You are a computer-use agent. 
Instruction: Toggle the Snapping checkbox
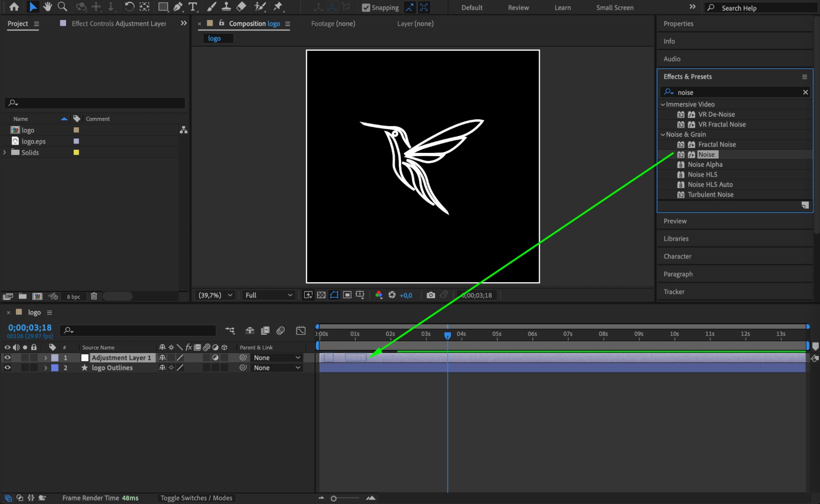click(x=366, y=7)
